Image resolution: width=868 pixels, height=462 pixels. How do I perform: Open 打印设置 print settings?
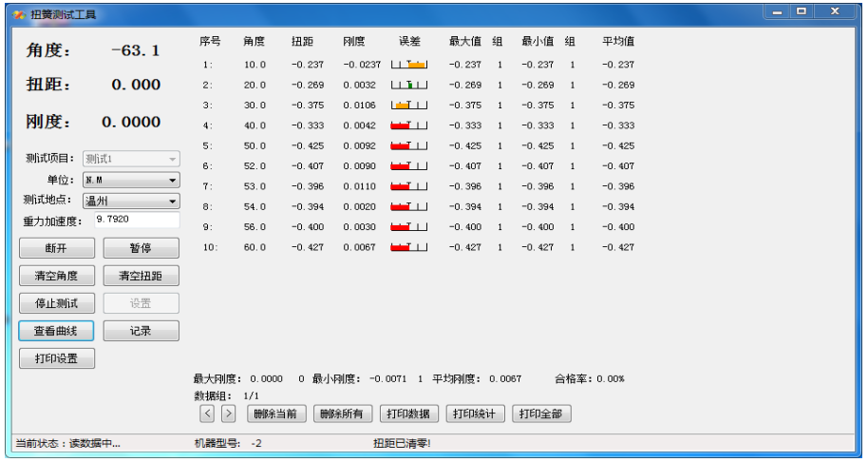coord(56,358)
